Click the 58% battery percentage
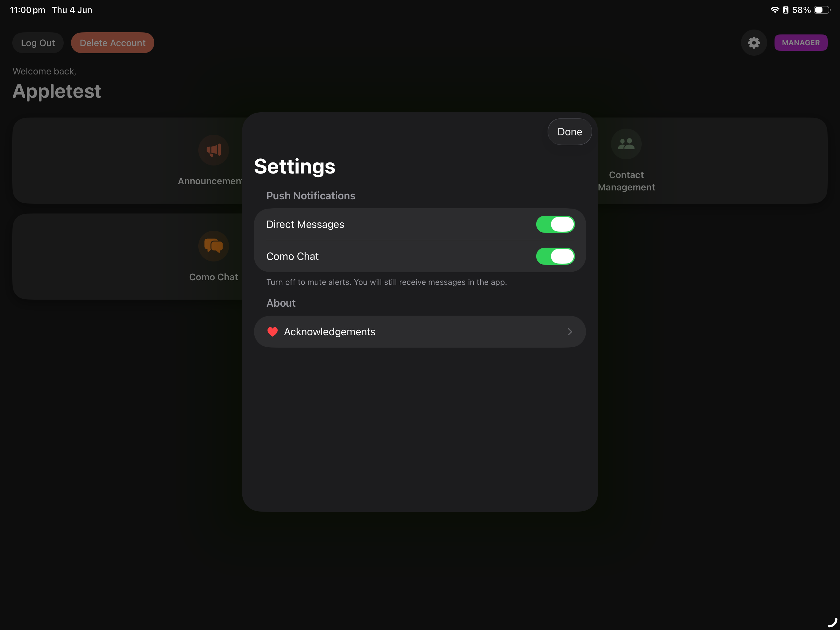This screenshot has height=630, width=840. [x=801, y=10]
